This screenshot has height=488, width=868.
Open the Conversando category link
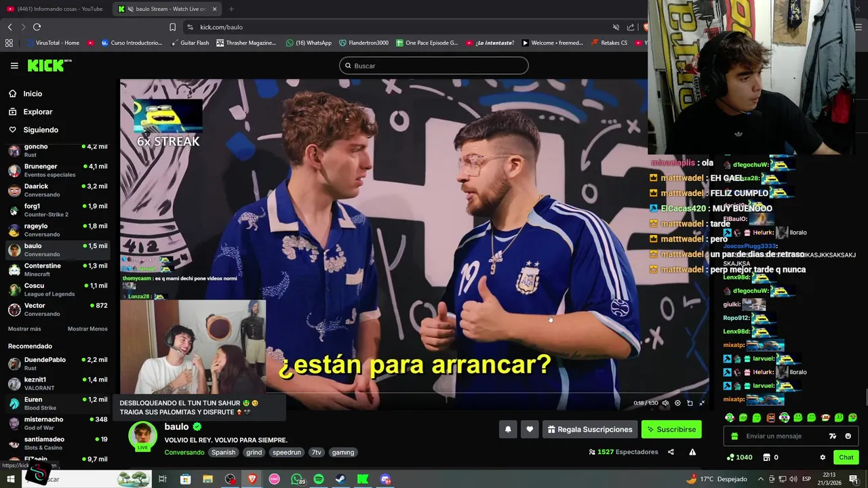tap(184, 453)
